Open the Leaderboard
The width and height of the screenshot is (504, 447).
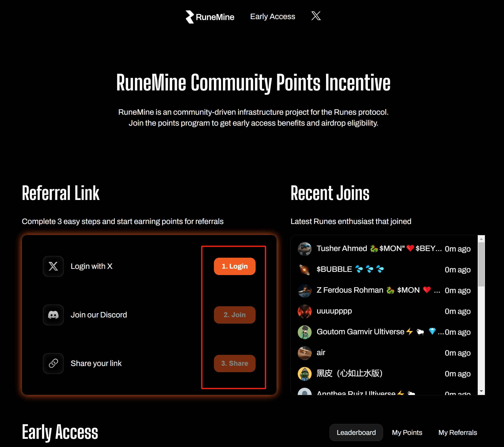coord(356,432)
